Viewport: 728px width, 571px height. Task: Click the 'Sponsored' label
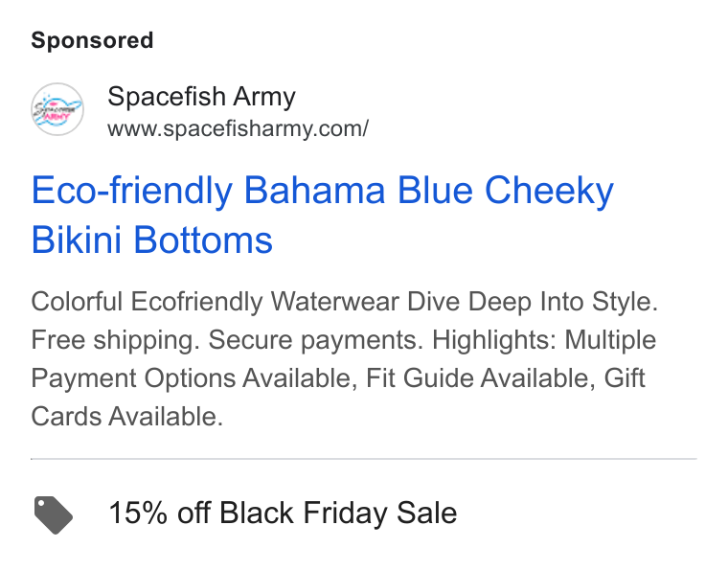[92, 40]
